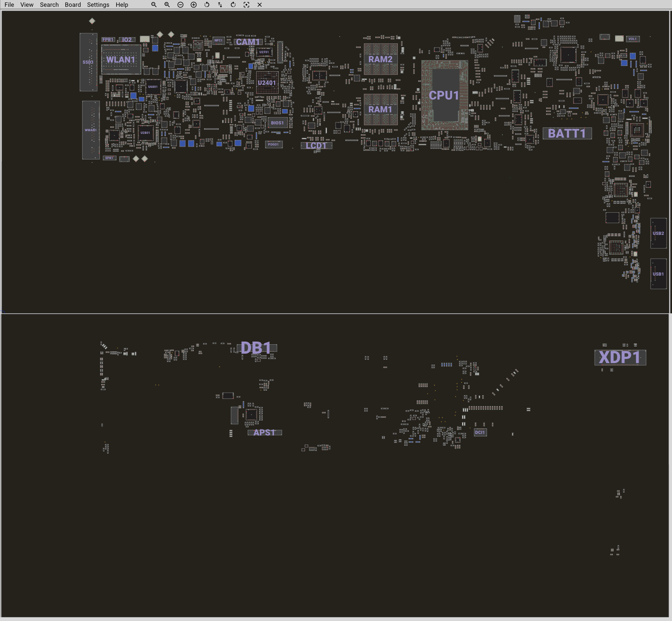Select the WLAN1 module on the board
The height and width of the screenshot is (621, 672).
(121, 60)
